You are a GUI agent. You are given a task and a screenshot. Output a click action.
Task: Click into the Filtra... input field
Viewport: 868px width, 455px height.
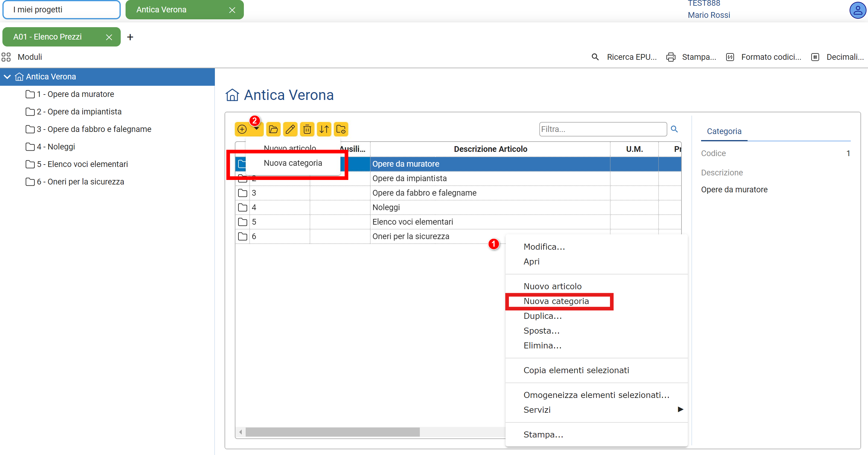point(602,130)
